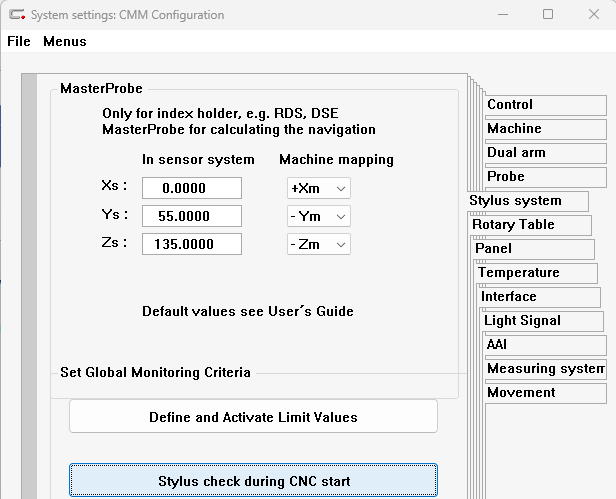Open the Dual arm tab
616x499 pixels.
pos(545,153)
